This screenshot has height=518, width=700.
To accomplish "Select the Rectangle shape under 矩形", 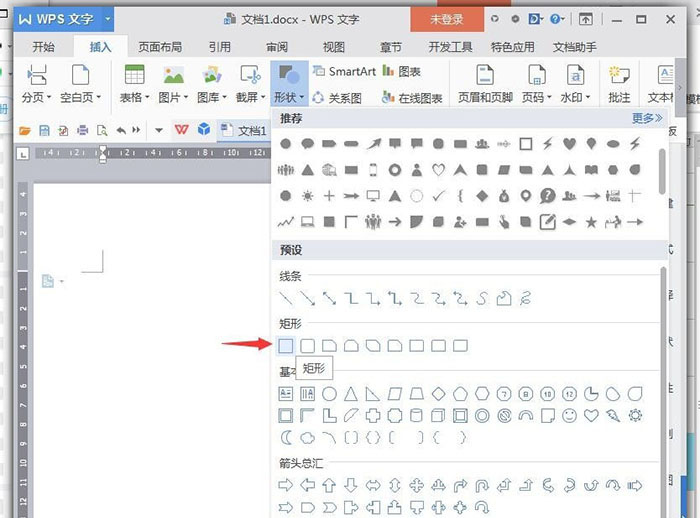I will 286,346.
